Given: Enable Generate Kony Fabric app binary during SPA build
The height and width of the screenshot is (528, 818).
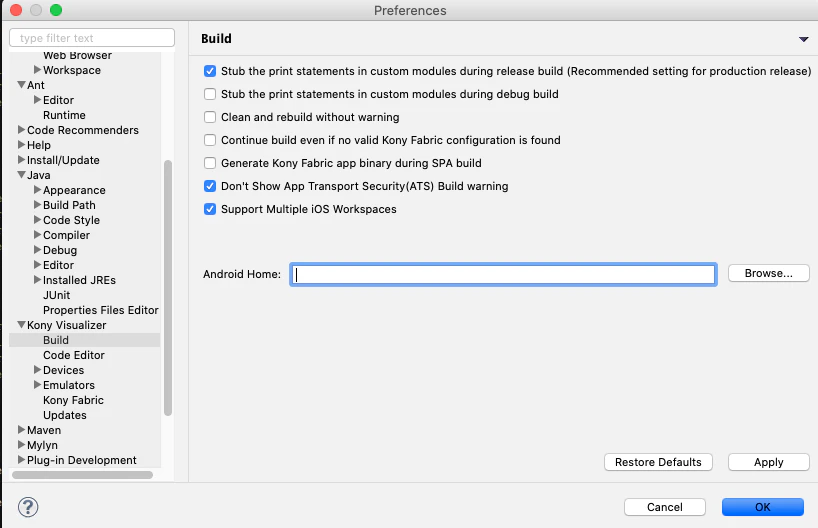Looking at the screenshot, I should [210, 163].
